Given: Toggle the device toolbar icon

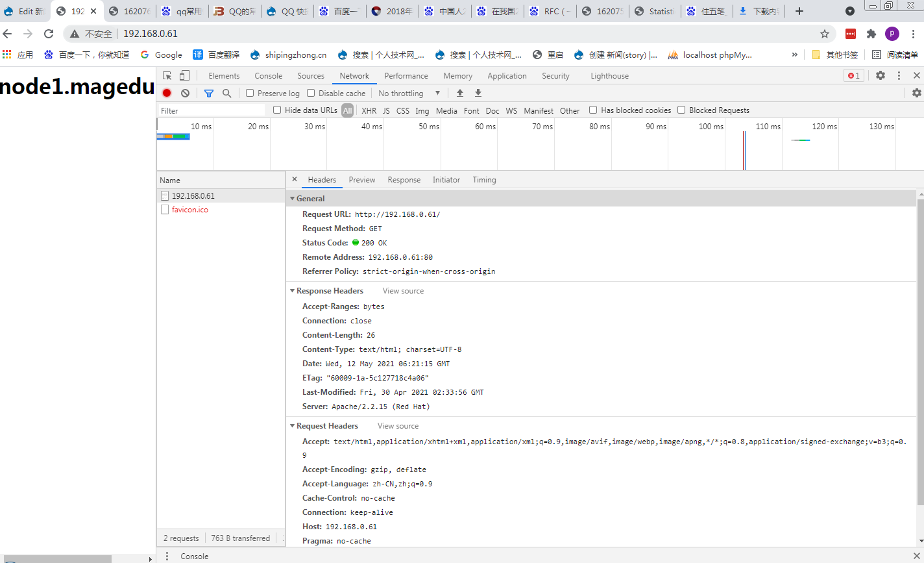Looking at the screenshot, I should [185, 76].
